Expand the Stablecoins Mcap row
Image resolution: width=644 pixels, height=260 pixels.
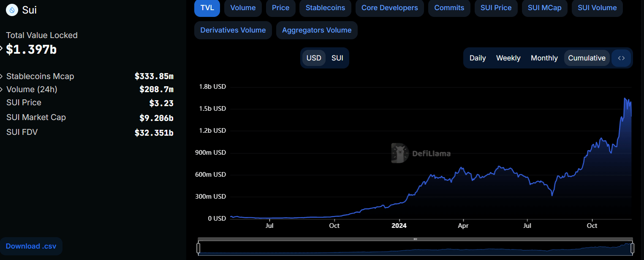tap(2, 77)
